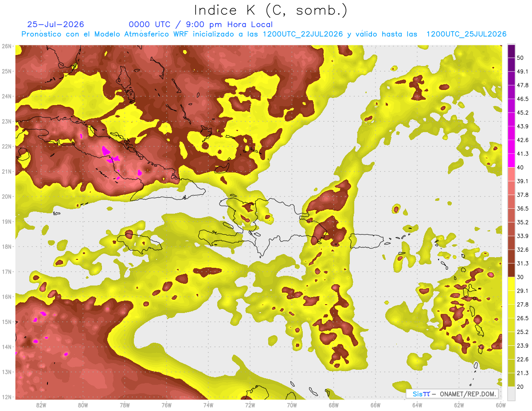This screenshot has width=532, height=411.
Task: Click the longitude axis label "72W"
Action: click(x=250, y=405)
